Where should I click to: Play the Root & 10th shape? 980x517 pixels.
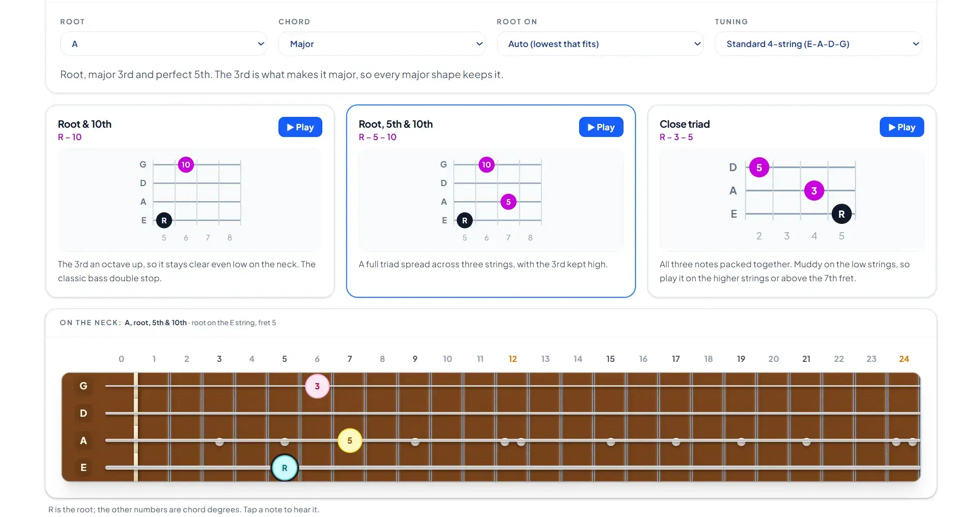(x=300, y=127)
